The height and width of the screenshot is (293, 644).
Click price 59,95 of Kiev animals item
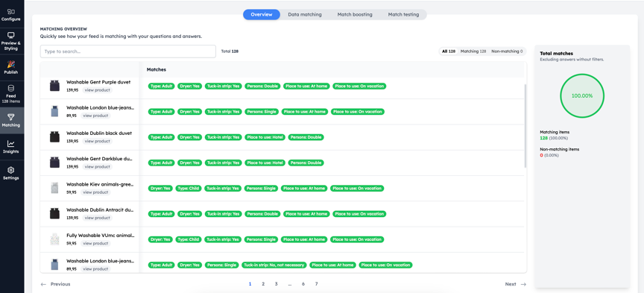coord(72,192)
